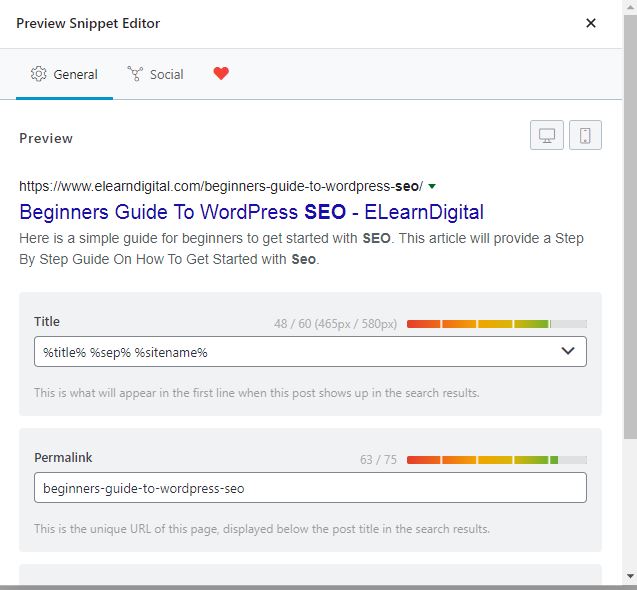
Task: Select the mobile preview icon
Action: [x=585, y=135]
